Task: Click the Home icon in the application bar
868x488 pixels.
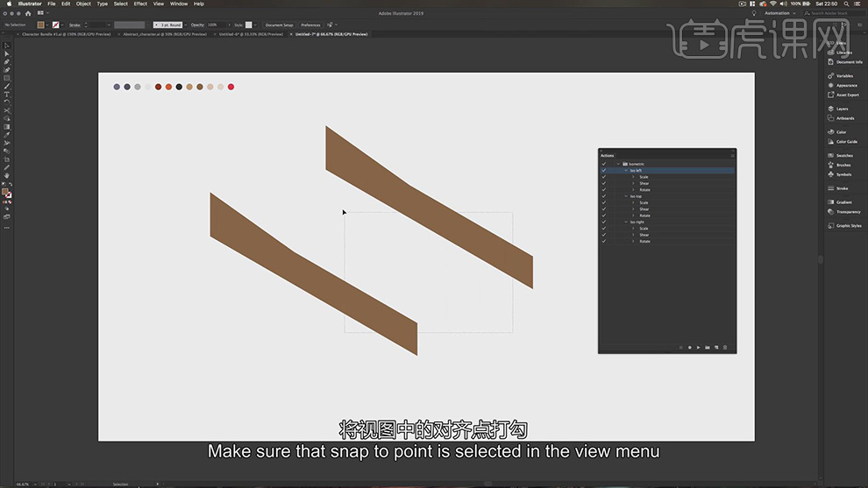Action: coord(28,13)
